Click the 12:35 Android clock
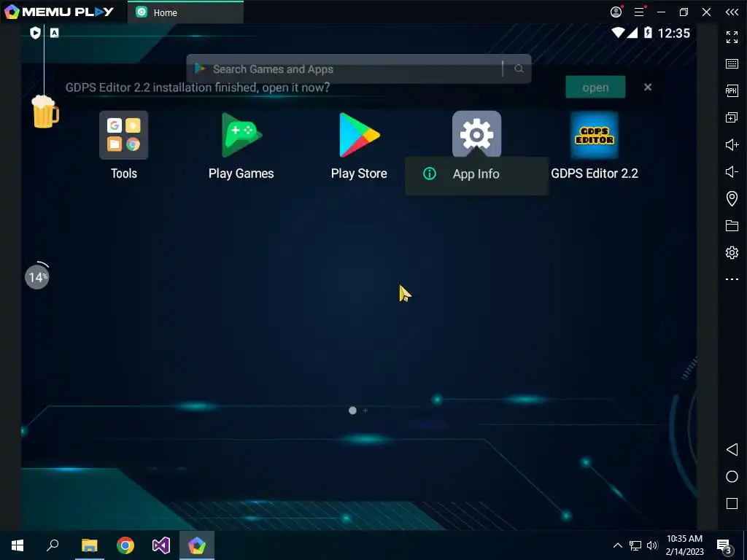747x560 pixels. click(x=673, y=33)
